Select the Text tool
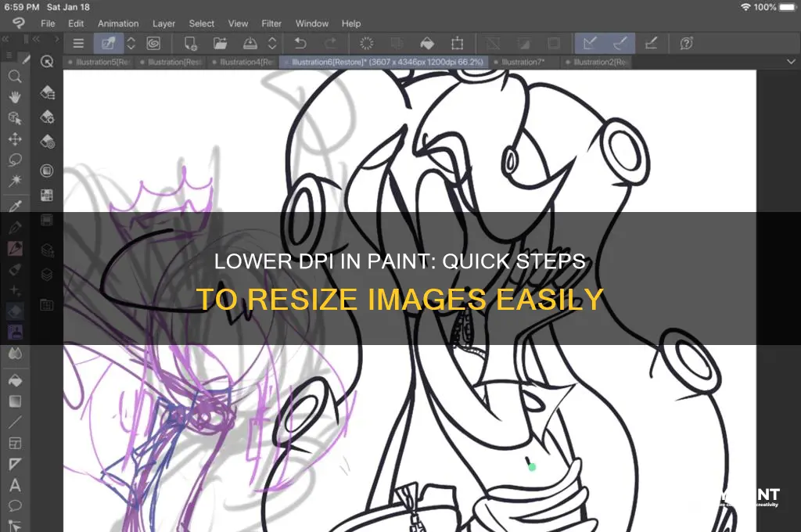This screenshot has height=532, width=801. point(15,485)
